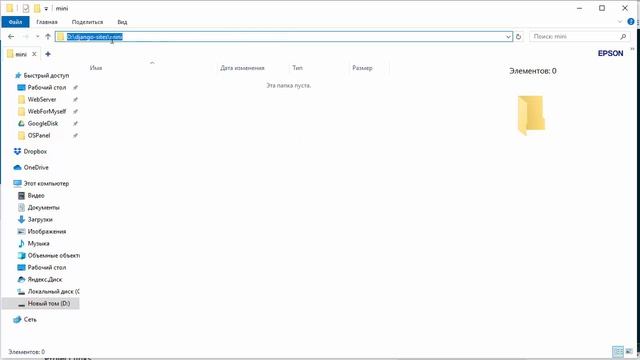Viewport: 640px width, 360px height.
Task: Open recent locations dropdown arrow
Action: (x=38, y=37)
